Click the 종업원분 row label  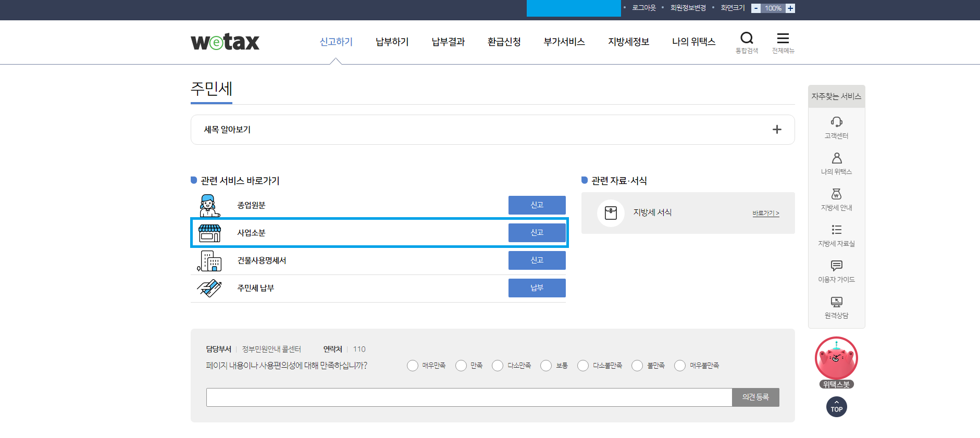tap(252, 205)
